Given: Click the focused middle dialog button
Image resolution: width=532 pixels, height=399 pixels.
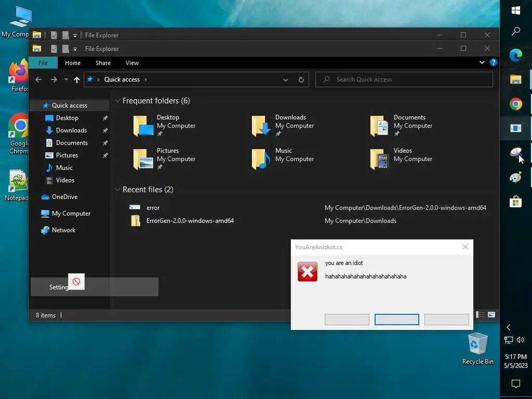Looking at the screenshot, I should tap(396, 320).
